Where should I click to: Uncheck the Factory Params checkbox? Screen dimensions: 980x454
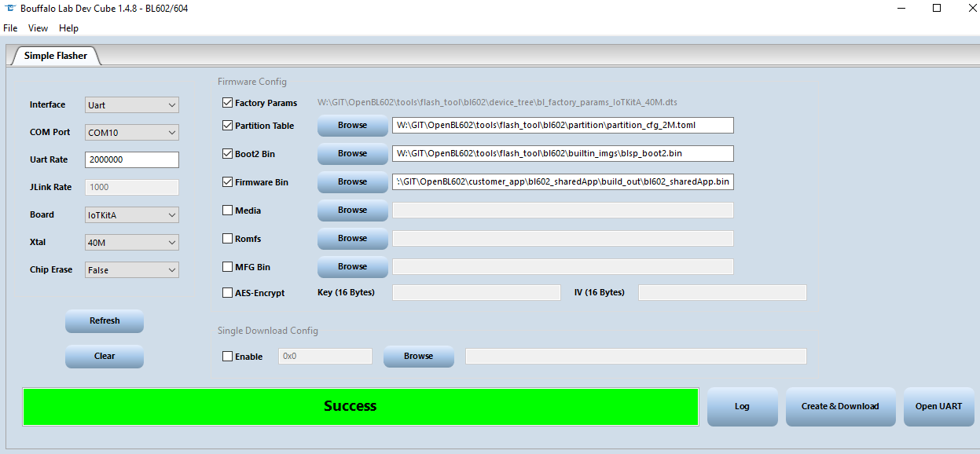tap(228, 103)
